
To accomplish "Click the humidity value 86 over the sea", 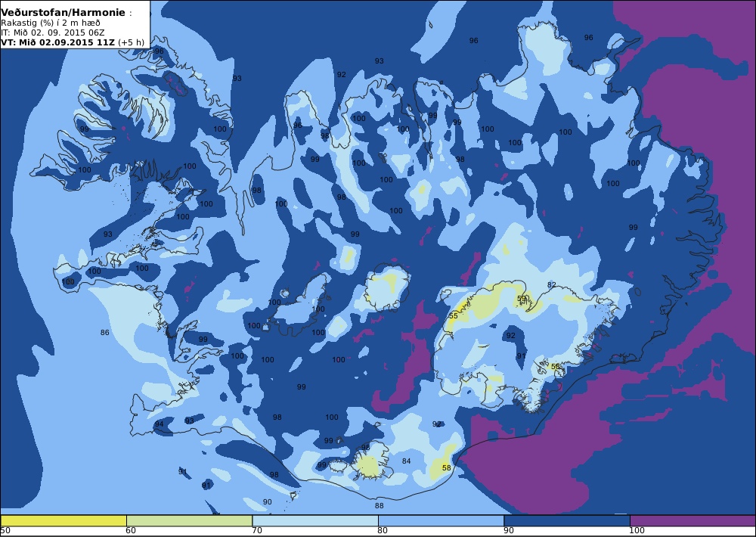I will pos(104,333).
